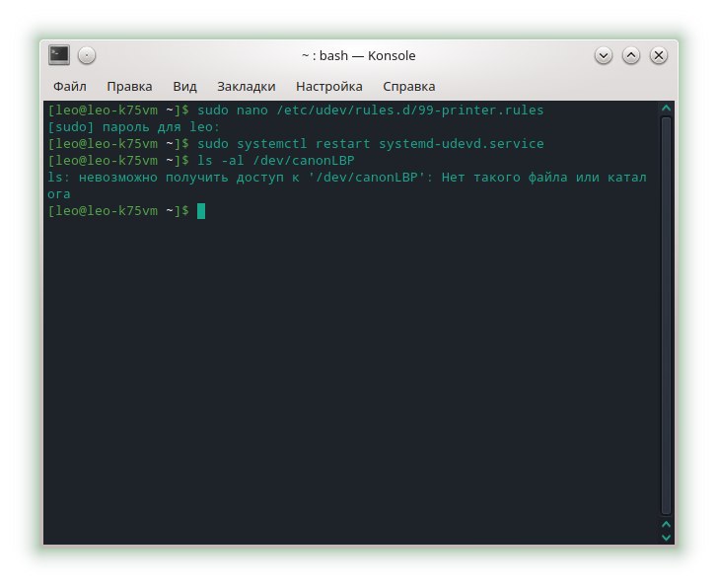Click the vertical scrollbar handle

tap(667, 316)
